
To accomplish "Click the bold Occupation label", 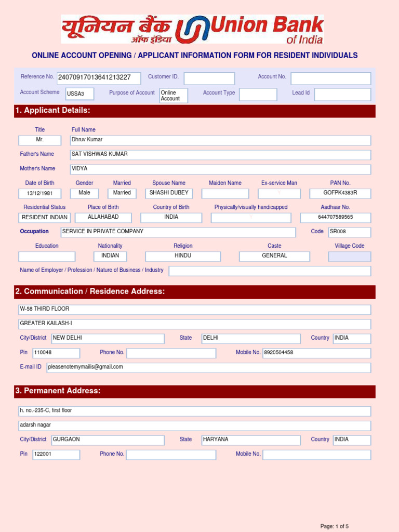I will [x=34, y=231].
